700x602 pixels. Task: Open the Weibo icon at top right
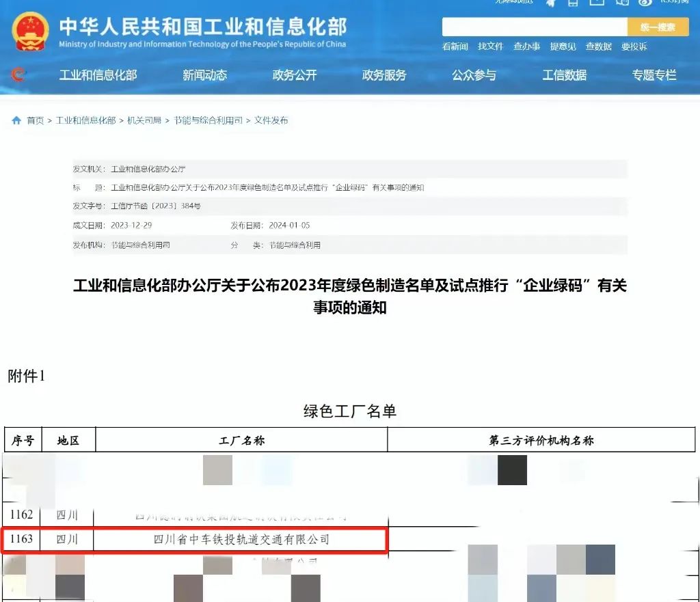[x=644, y=2]
